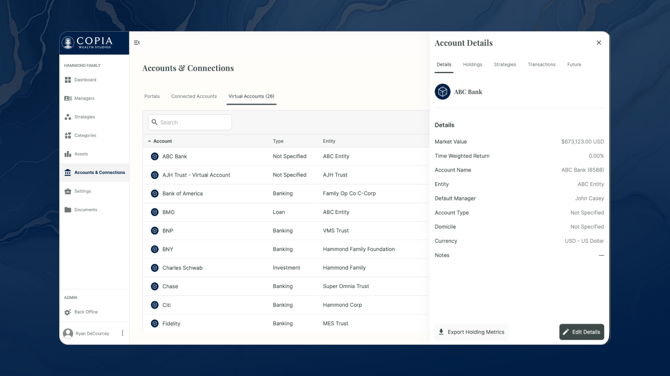Image resolution: width=670 pixels, height=376 pixels.
Task: Click the Investment type cell
Action: pos(286,268)
